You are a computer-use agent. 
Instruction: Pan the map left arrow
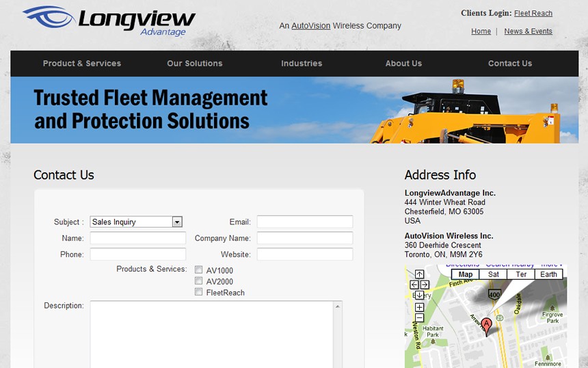tap(414, 285)
